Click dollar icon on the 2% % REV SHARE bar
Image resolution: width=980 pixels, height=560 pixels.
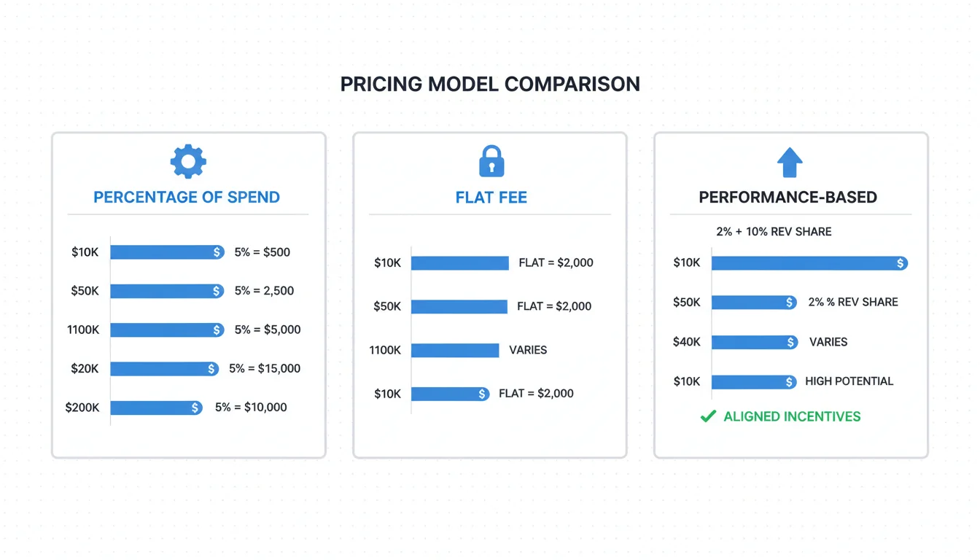(x=790, y=302)
